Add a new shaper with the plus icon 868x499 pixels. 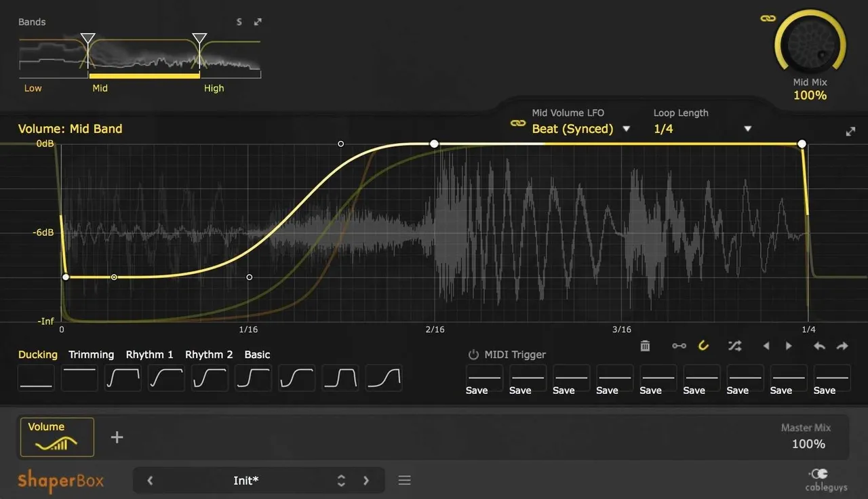[117, 437]
